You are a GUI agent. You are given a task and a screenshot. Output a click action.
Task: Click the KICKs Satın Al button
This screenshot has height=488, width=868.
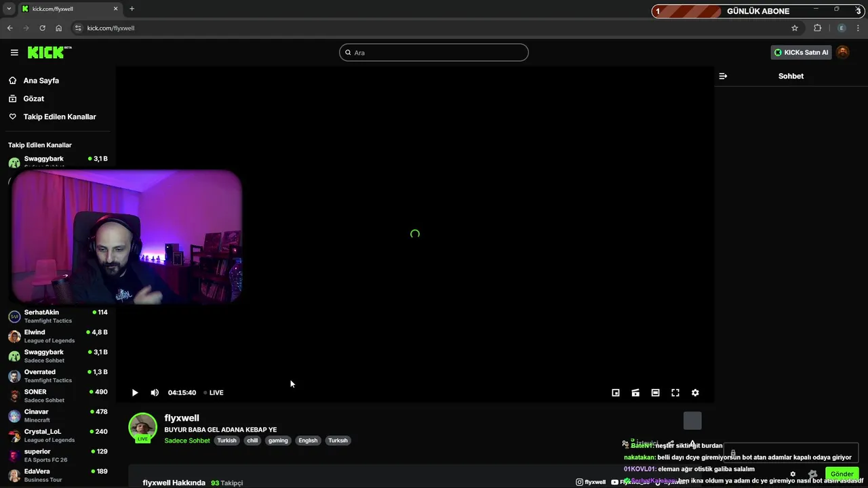point(802,52)
